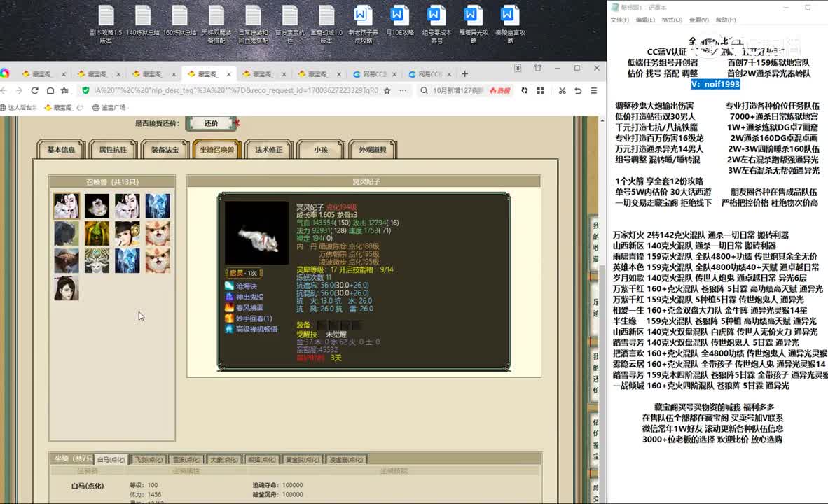The width and height of the screenshot is (828, 504).
Task: Open WPS document 月10E攻略
Action: click(x=400, y=21)
